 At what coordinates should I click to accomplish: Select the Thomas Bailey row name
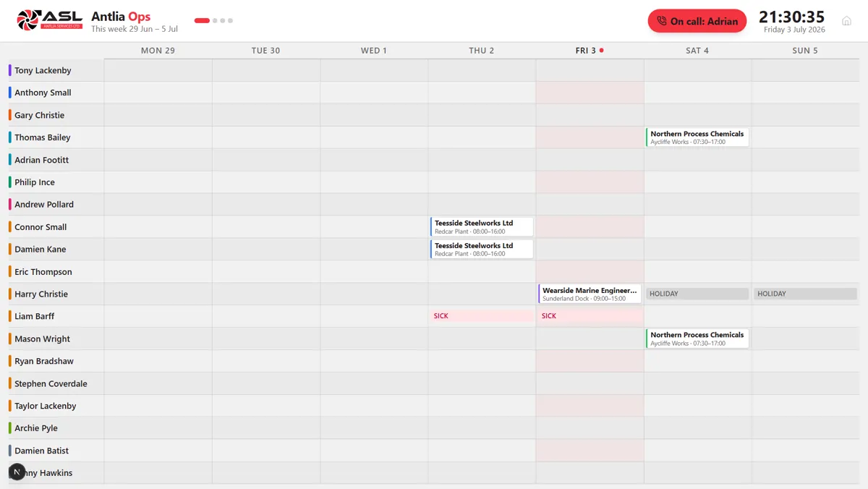pos(42,137)
